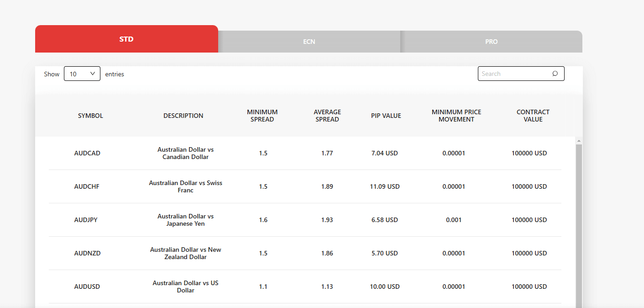Sort by AVERAGE SPREAD column header
The height and width of the screenshot is (308, 644).
[327, 116]
